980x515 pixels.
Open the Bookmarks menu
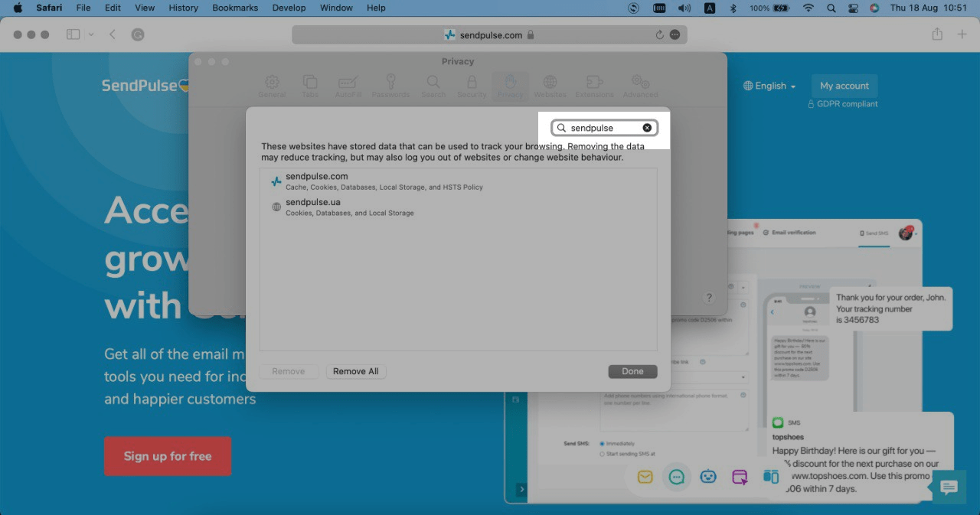(x=236, y=8)
